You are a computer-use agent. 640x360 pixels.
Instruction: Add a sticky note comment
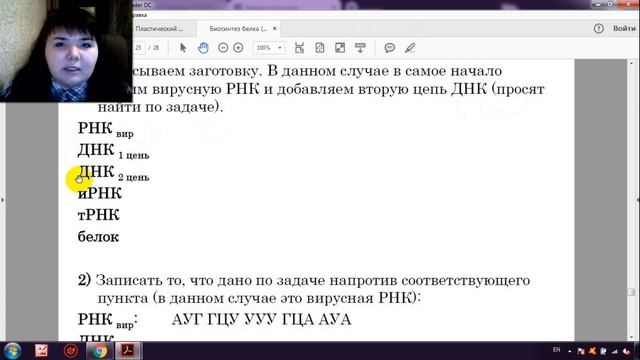pos(390,48)
